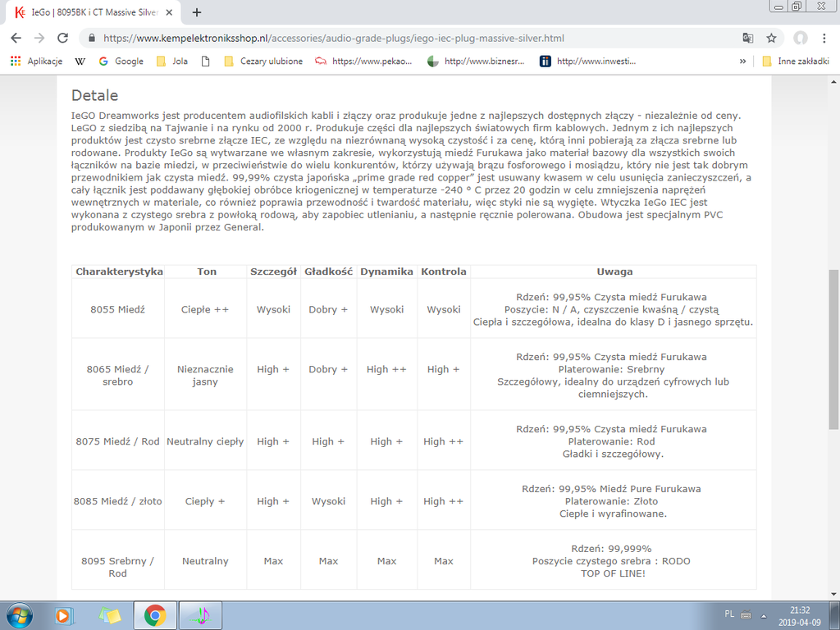Open a new browser tab

pyautogui.click(x=197, y=11)
